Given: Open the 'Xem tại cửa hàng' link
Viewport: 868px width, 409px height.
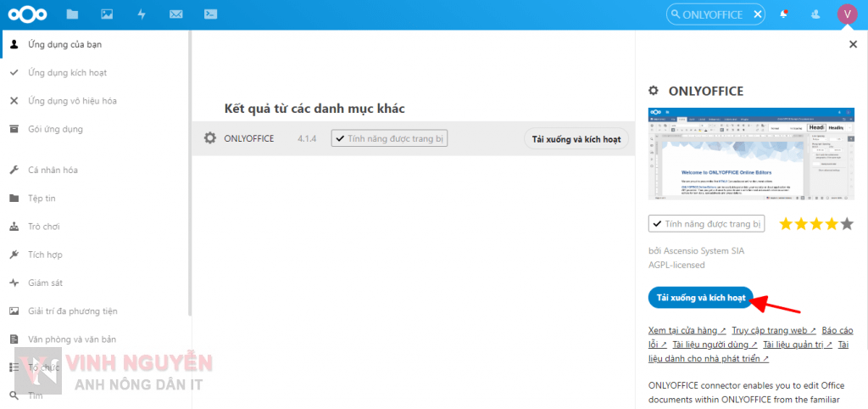Looking at the screenshot, I should coord(687,330).
